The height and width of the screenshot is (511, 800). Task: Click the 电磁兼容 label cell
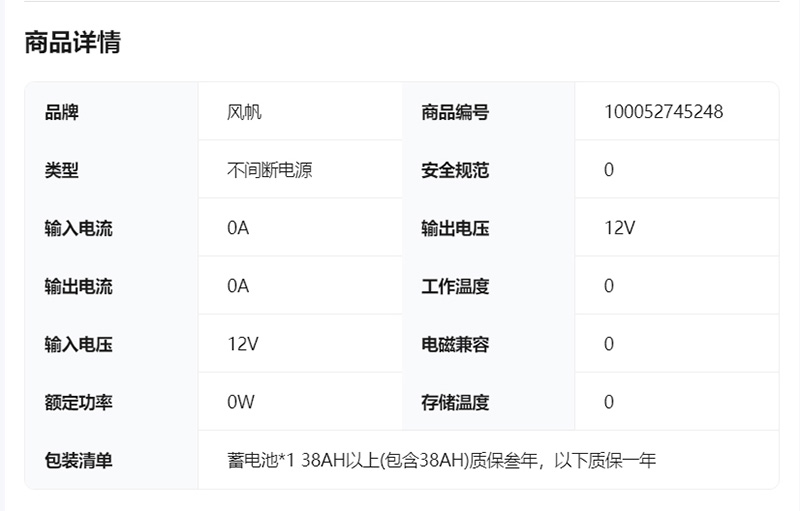pyautogui.click(x=455, y=344)
